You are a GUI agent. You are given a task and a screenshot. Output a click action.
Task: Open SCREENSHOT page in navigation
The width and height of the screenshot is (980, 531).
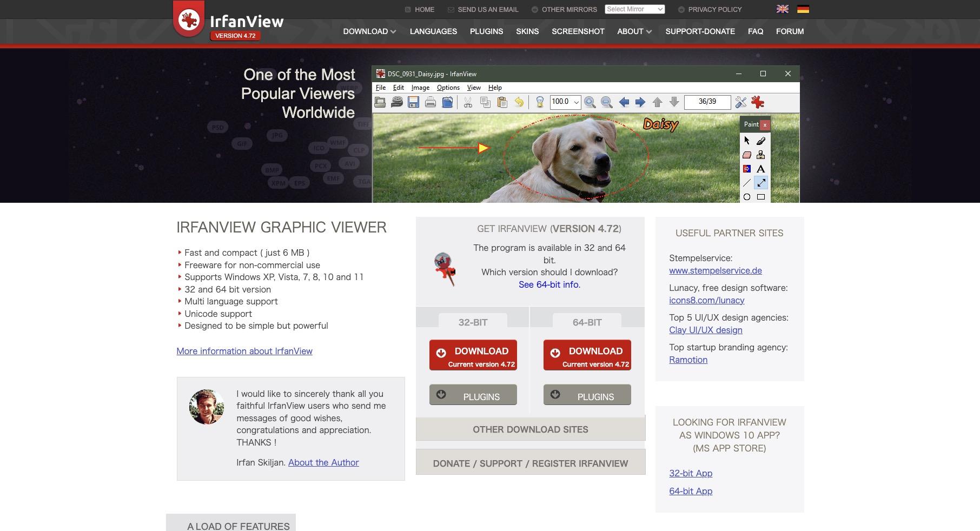(578, 31)
